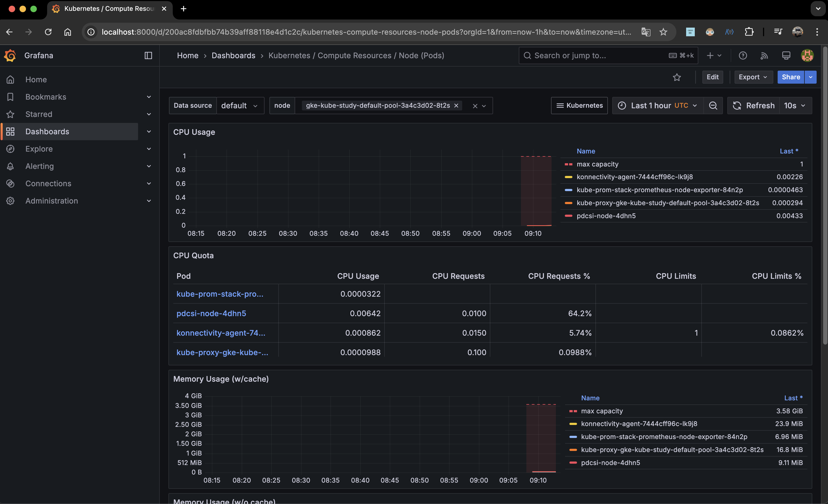The height and width of the screenshot is (504, 828).
Task: Sort CPU Usage legend by Name
Action: point(586,151)
